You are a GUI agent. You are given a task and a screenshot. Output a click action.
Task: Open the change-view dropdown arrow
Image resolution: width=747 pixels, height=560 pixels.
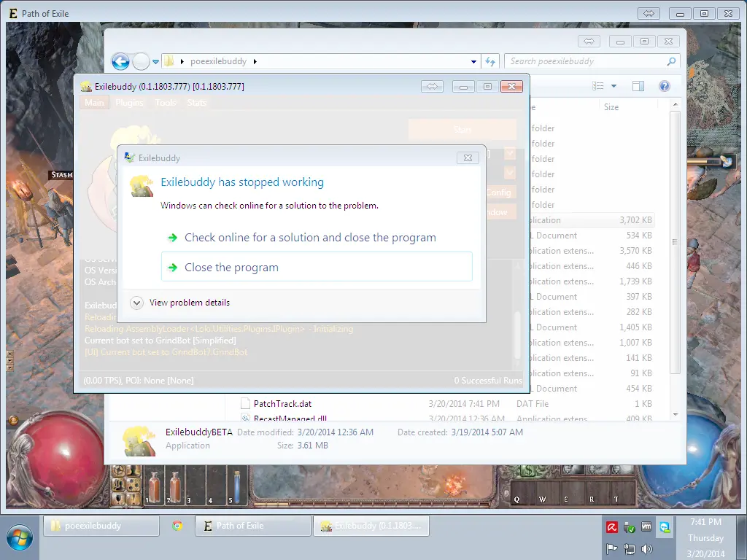click(614, 86)
